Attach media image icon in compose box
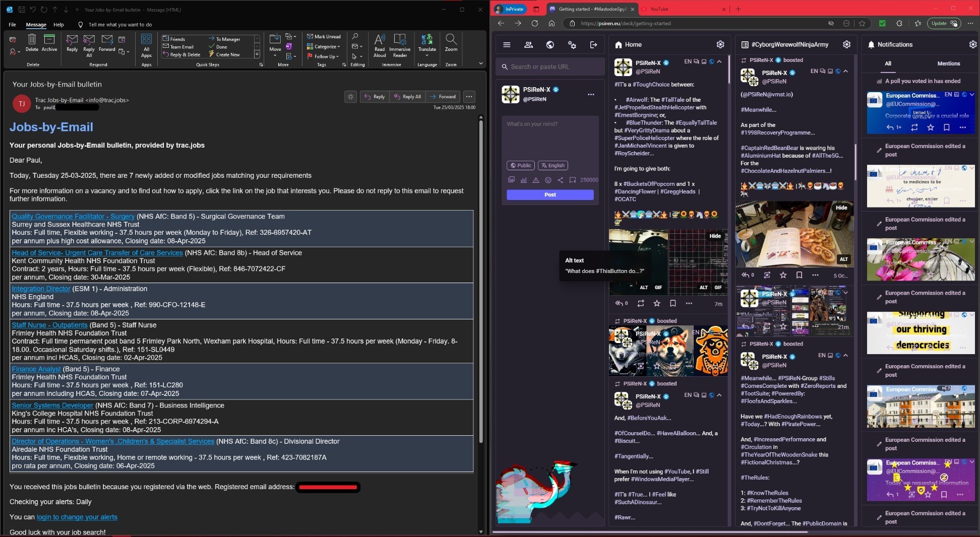The width and height of the screenshot is (980, 537). pos(511,180)
